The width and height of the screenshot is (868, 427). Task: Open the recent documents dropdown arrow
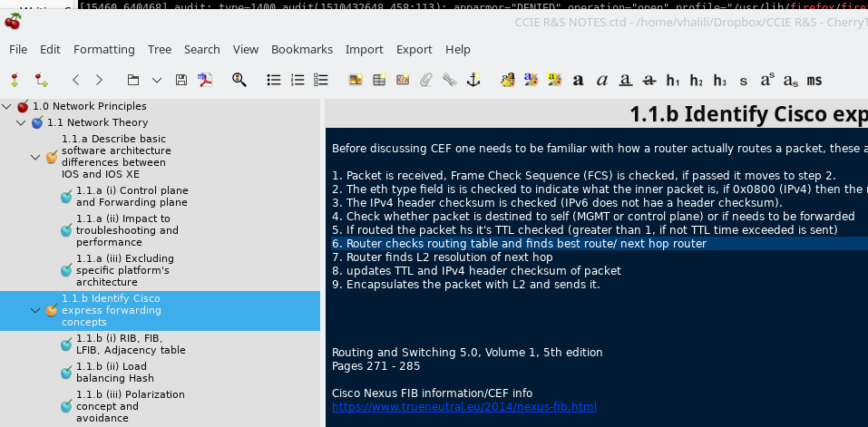pyautogui.click(x=157, y=80)
